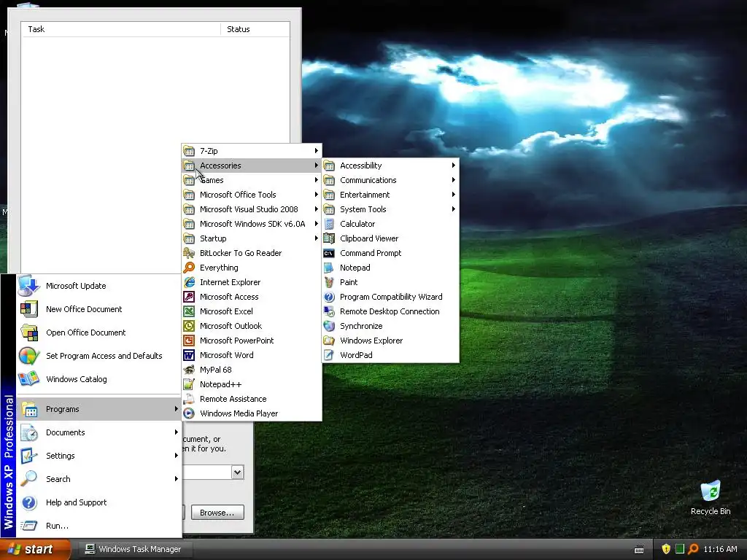Screen dimensions: 747x560
Task: Choose Set Program Access and Defaults
Action: [x=99, y=356]
